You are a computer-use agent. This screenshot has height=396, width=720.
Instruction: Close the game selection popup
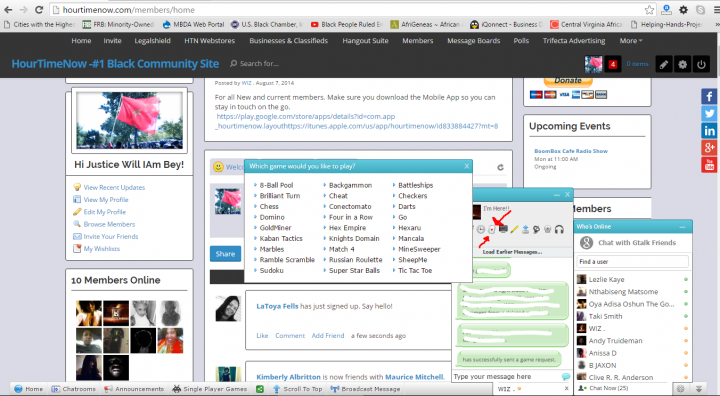[467, 166]
